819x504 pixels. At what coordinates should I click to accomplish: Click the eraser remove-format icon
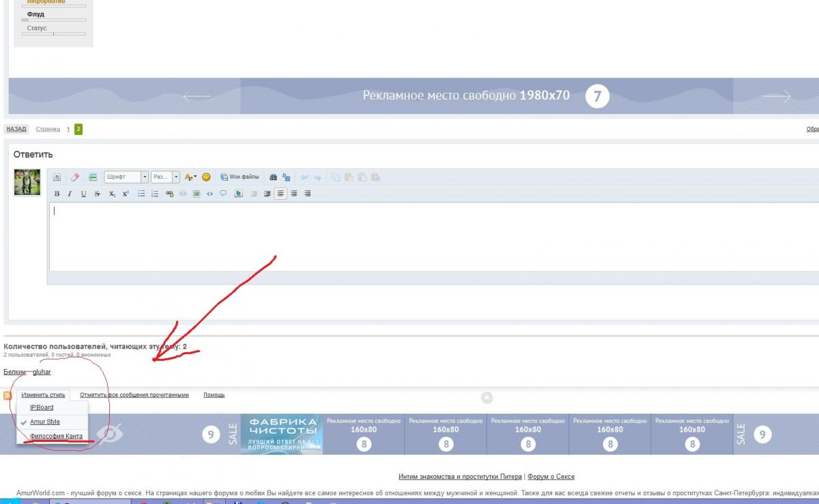point(75,177)
